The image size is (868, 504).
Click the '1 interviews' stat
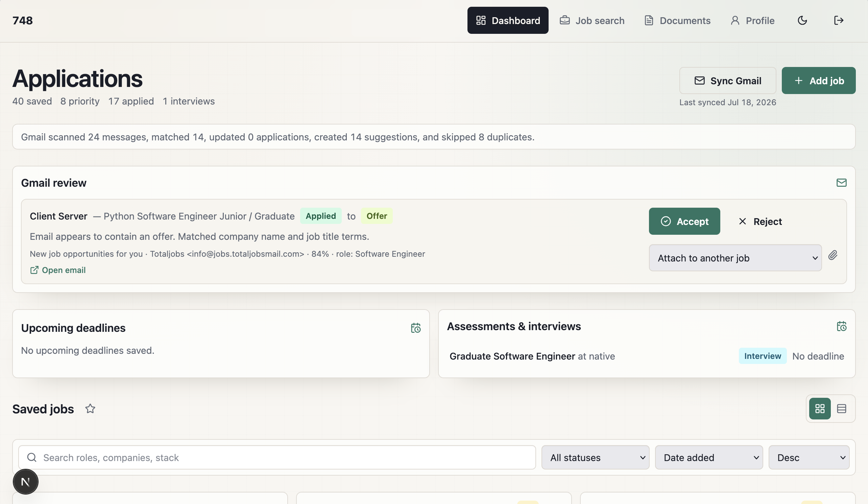[188, 101]
